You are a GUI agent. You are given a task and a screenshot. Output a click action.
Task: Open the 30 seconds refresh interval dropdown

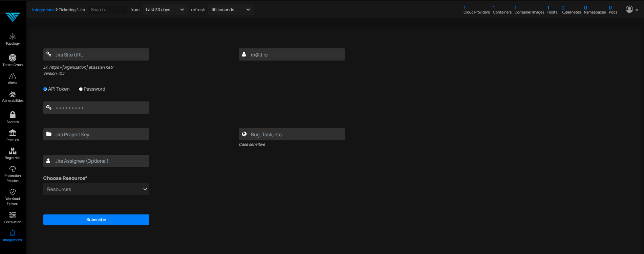click(231, 9)
